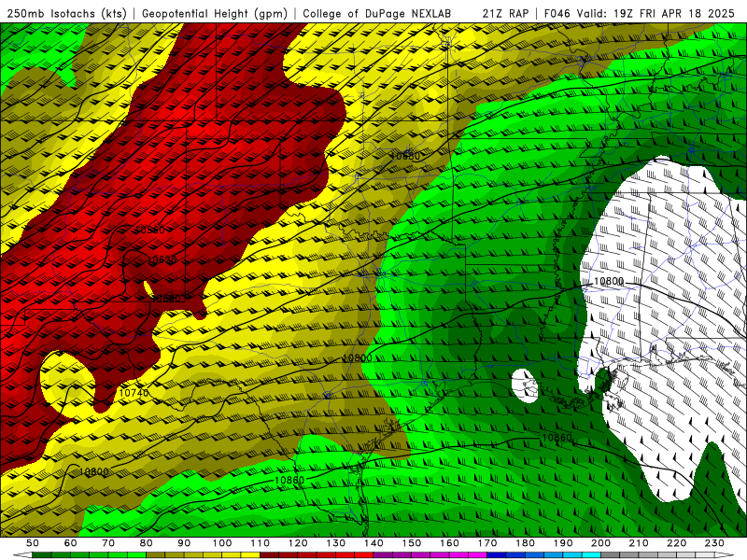747x560 pixels.
Task: Click the 80 kt color scale label
Action: 146,543
